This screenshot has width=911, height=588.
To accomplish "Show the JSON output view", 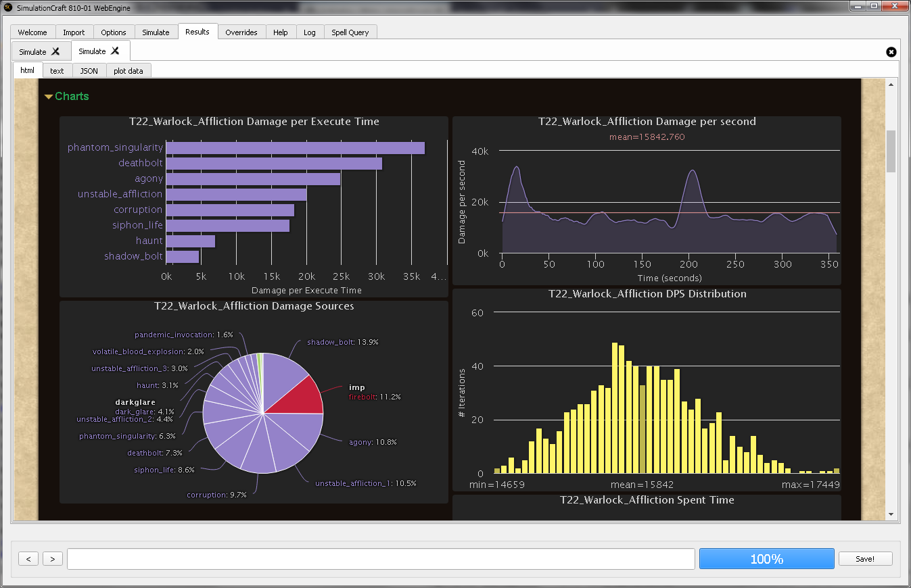I will point(89,71).
